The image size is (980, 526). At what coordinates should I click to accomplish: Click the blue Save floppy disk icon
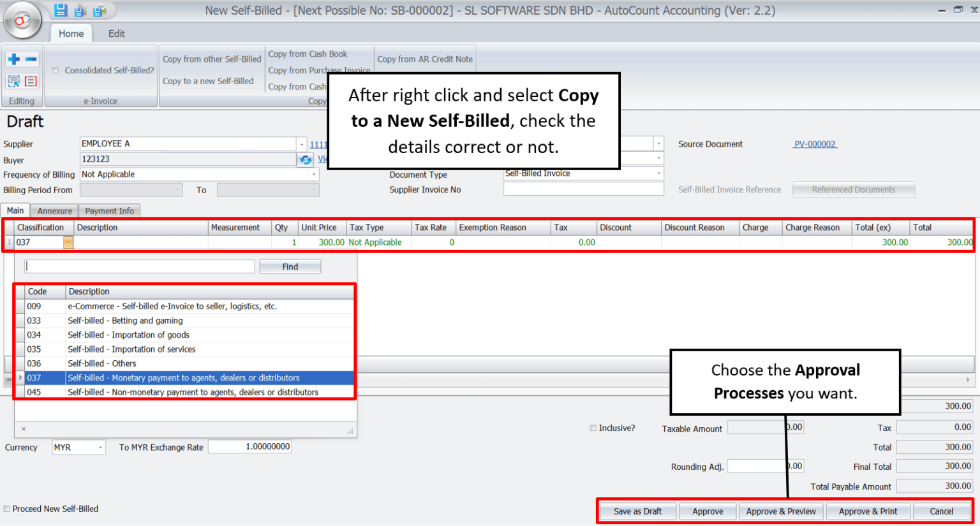pos(61,10)
